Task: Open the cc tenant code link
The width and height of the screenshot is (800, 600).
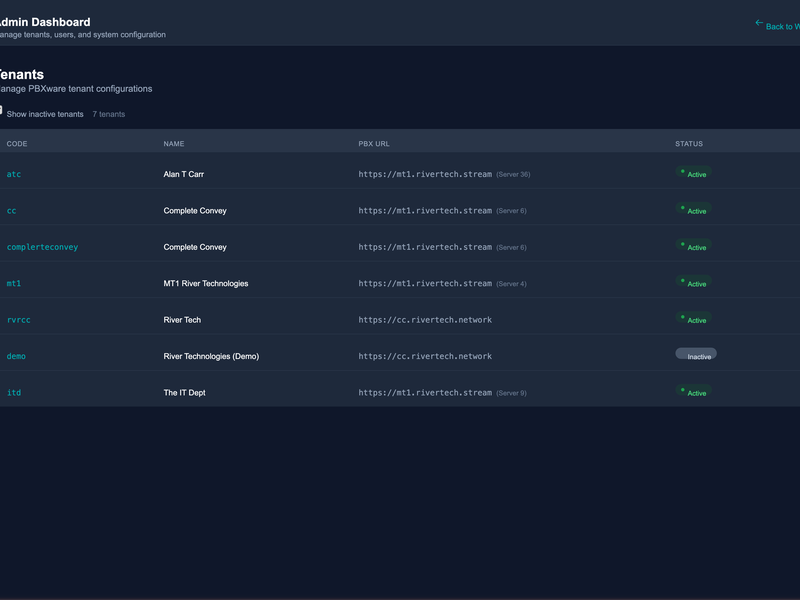Action: 12,211
